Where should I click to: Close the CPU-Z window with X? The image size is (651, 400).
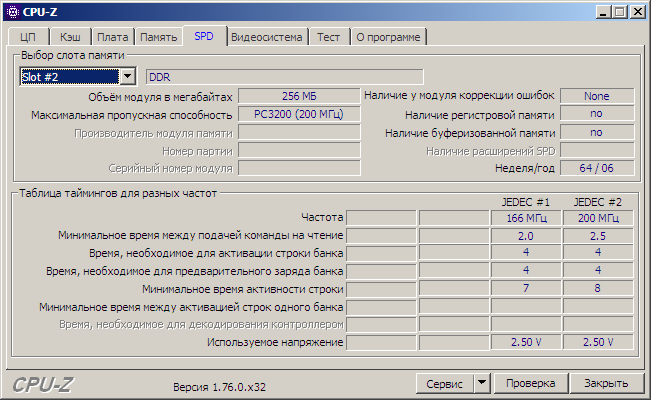point(637,12)
